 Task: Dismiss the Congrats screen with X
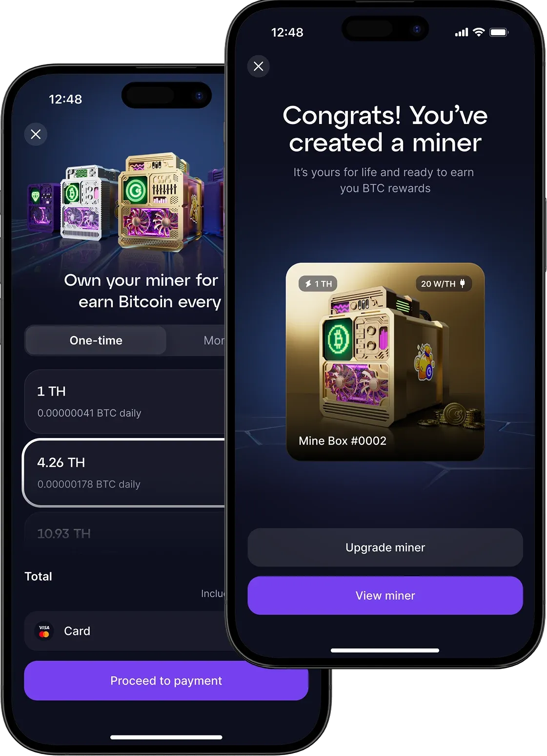pyautogui.click(x=259, y=66)
